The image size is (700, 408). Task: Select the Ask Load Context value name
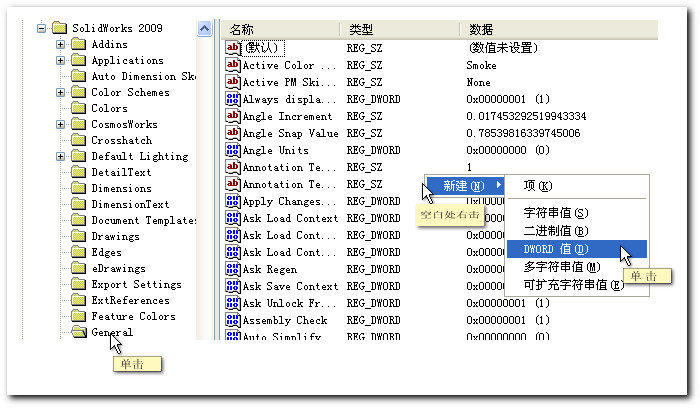[290, 218]
